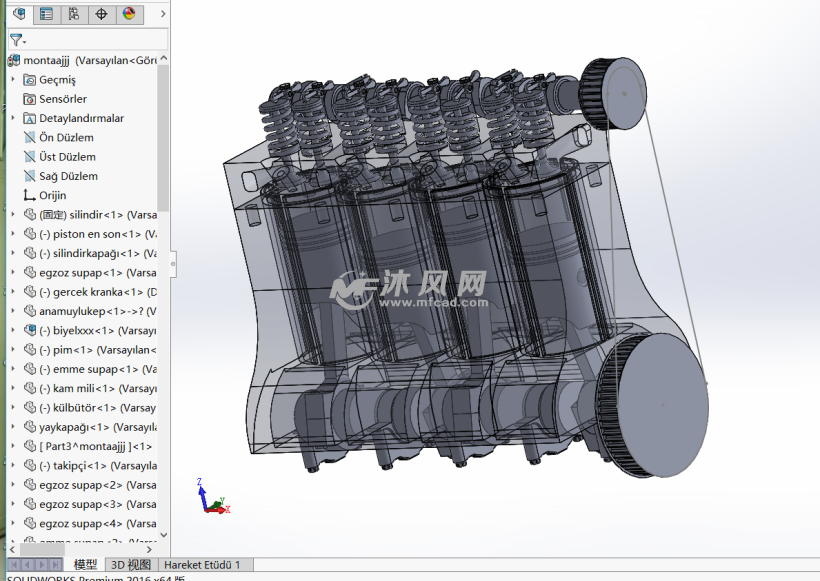Expand the silindir<1> component node

coord(13,215)
